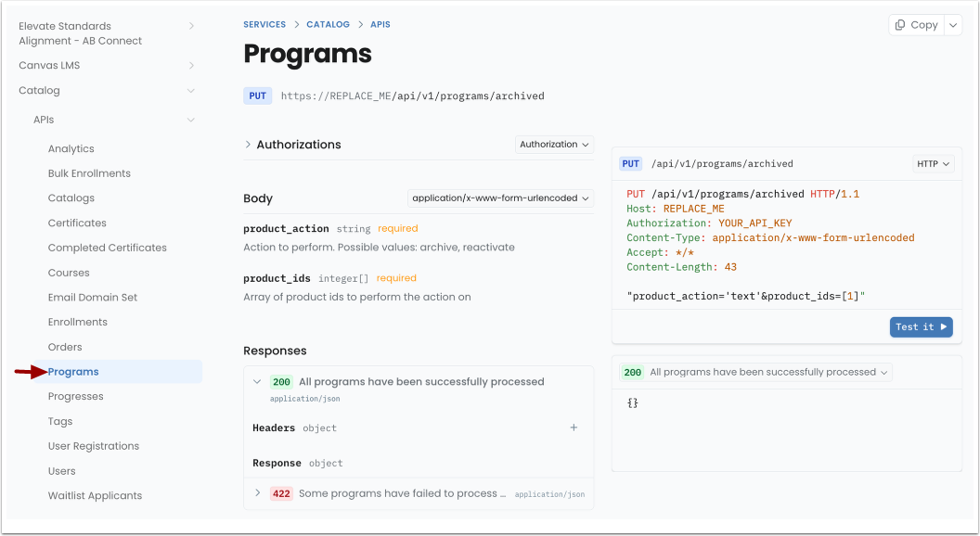Click the blue PUT badge beside endpoint URL
This screenshot has width=980, height=536.
257,96
